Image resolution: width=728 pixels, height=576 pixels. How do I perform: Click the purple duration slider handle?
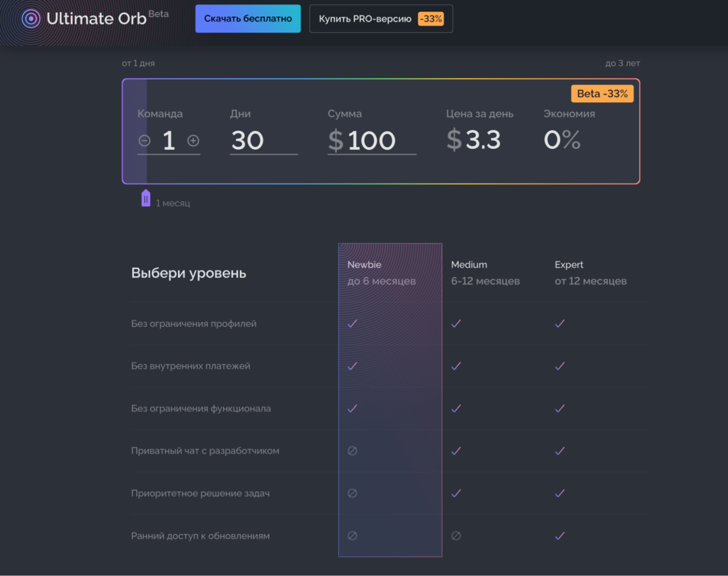coord(146,198)
